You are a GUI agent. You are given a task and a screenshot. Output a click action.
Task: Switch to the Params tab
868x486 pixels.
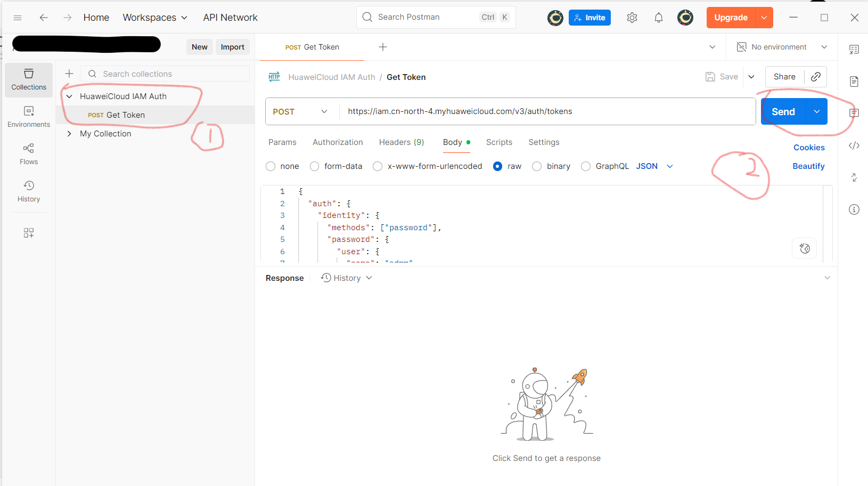(x=282, y=142)
